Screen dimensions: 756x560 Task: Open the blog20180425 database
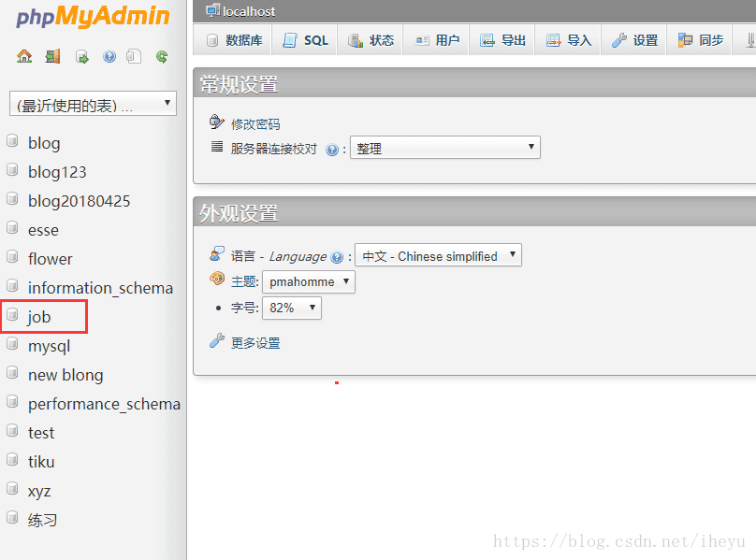pyautogui.click(x=80, y=200)
